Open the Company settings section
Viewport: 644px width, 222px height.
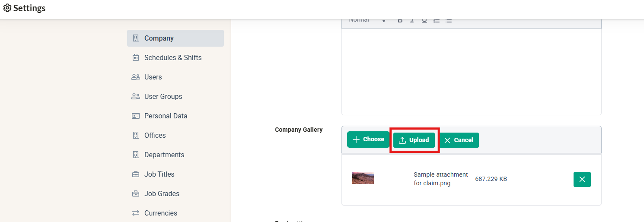(175, 38)
